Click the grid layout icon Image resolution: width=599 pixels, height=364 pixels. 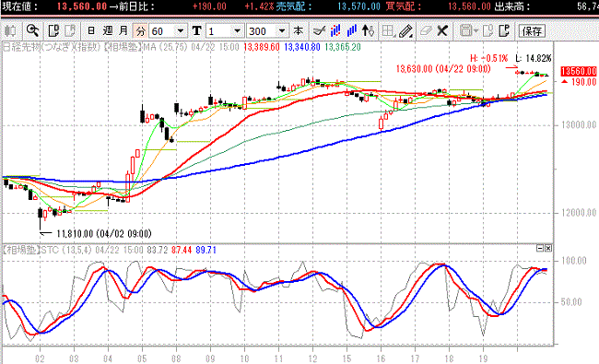pos(388,30)
